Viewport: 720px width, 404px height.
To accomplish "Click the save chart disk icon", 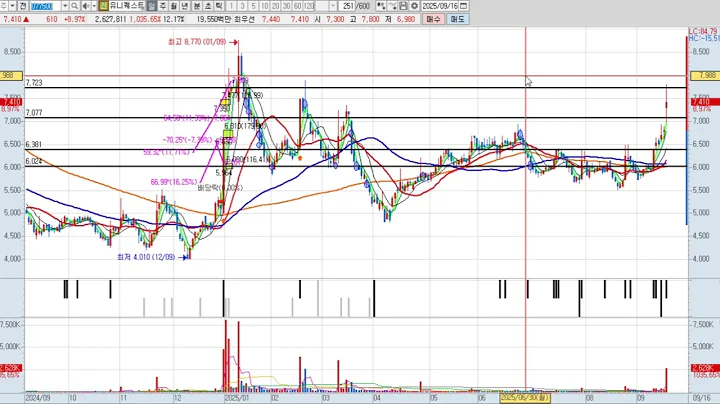I will click(x=403, y=6).
